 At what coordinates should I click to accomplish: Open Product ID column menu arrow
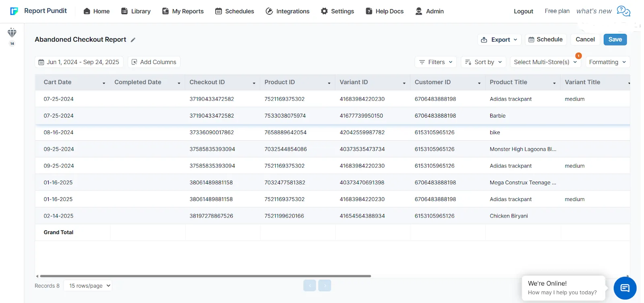[x=329, y=83]
